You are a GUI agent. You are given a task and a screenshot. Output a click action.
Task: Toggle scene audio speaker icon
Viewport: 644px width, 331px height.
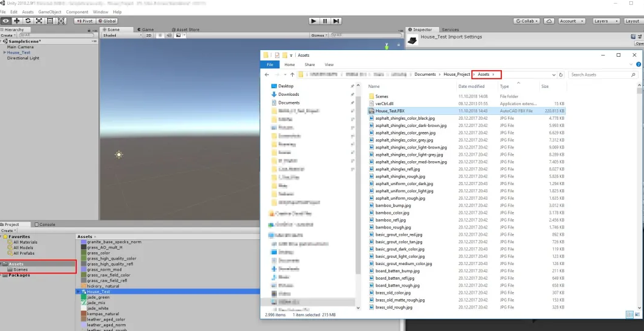(169, 35)
